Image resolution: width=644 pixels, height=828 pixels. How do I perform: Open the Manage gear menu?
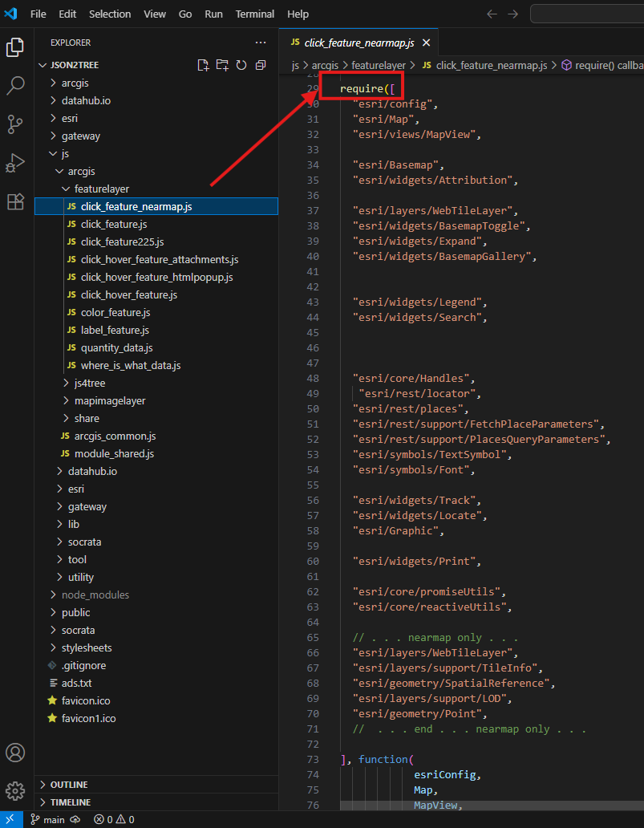[x=14, y=790]
